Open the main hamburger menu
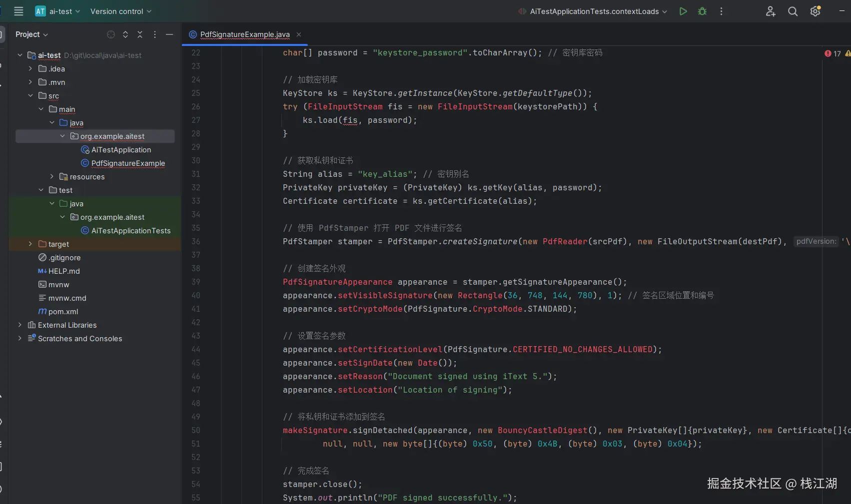This screenshot has width=851, height=504. pos(18,11)
